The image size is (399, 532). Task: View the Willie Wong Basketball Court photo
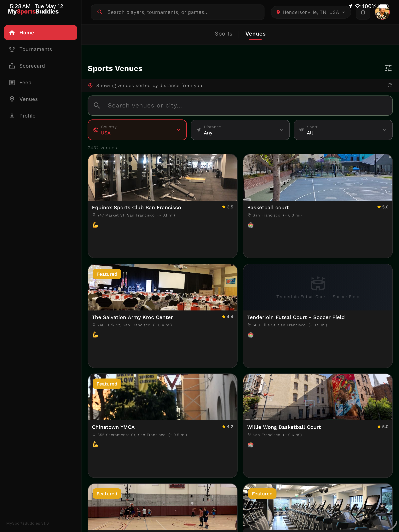coord(318,397)
